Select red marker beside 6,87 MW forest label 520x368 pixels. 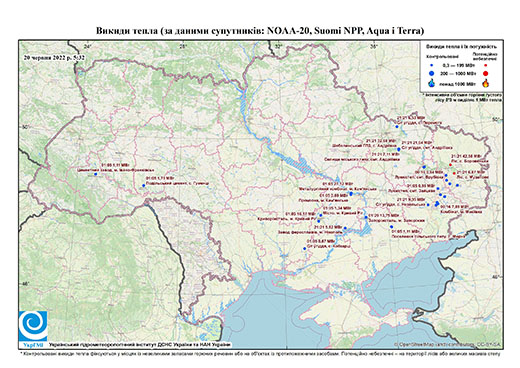point(454,173)
